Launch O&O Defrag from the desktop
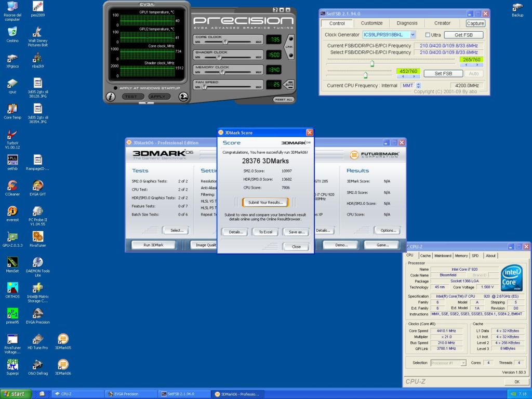 pos(37,367)
